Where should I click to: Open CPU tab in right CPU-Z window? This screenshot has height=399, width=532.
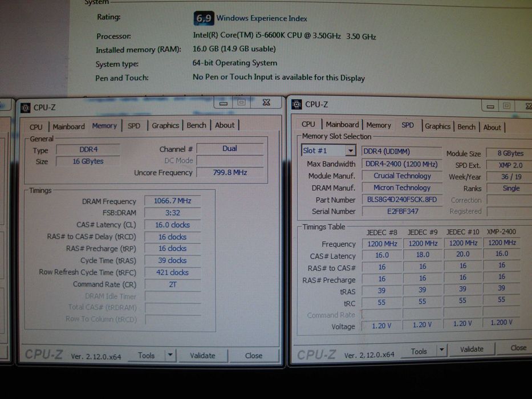pyautogui.click(x=308, y=124)
